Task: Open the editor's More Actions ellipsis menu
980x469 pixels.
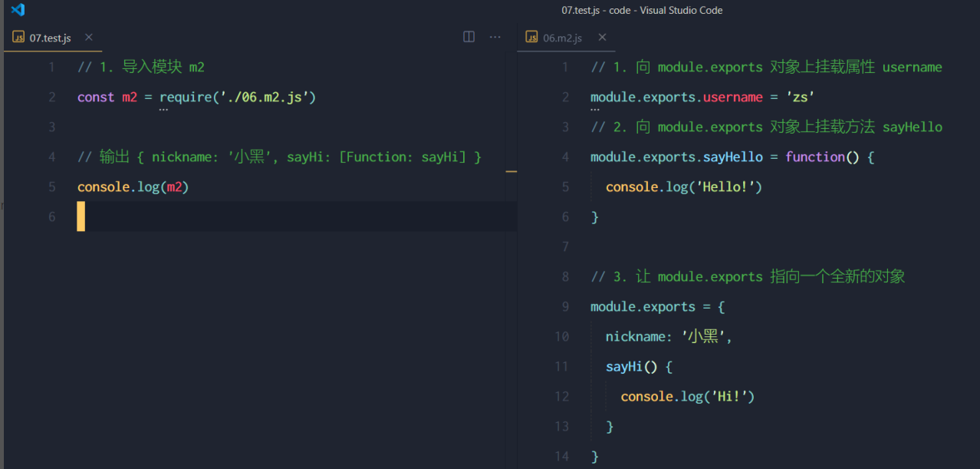Action: point(495,37)
